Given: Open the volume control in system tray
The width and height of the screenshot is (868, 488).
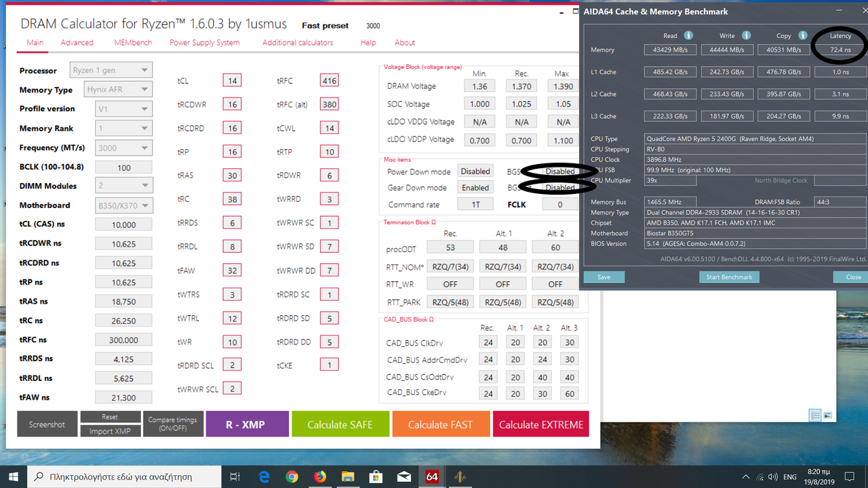Looking at the screenshot, I should 772,477.
